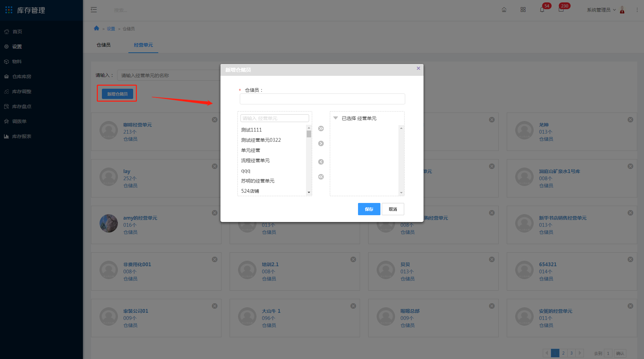Click the pagination 确认 button

(x=620, y=353)
